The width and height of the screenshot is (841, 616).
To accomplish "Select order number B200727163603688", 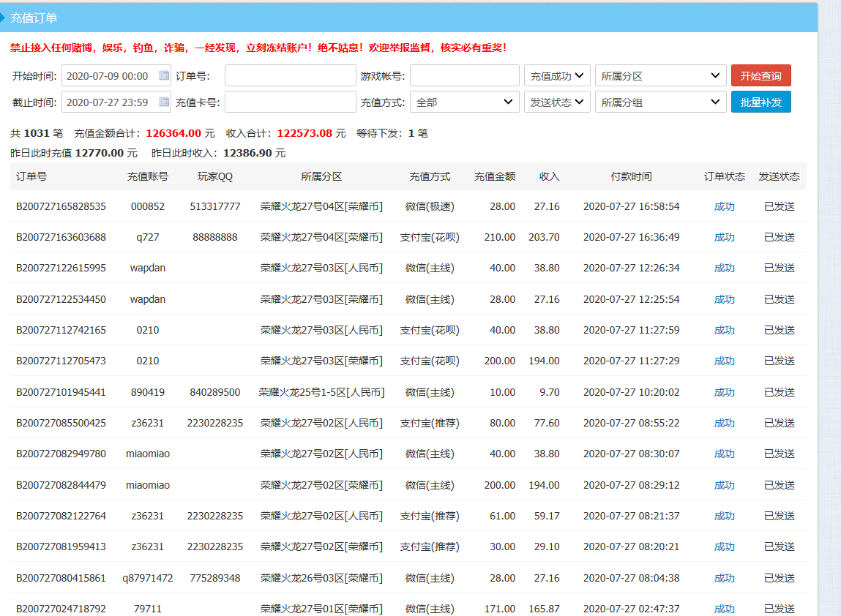I will pyautogui.click(x=61, y=237).
